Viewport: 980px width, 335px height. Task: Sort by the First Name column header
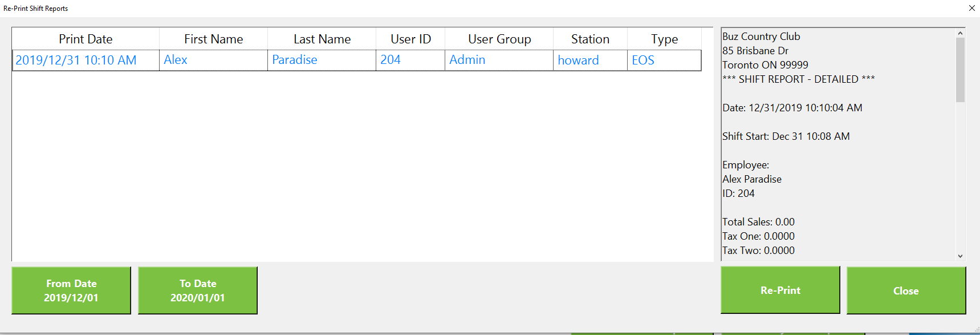[x=213, y=39]
